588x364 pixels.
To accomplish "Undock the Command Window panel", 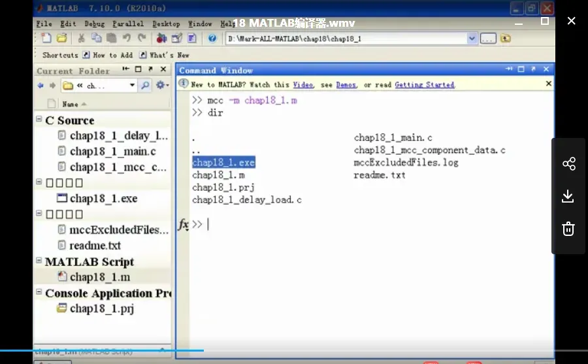I will [x=533, y=69].
